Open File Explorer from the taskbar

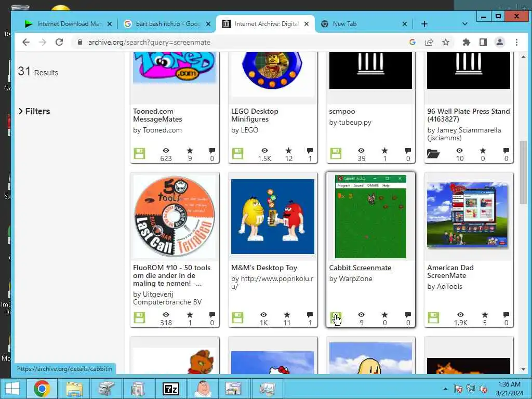coord(74,389)
